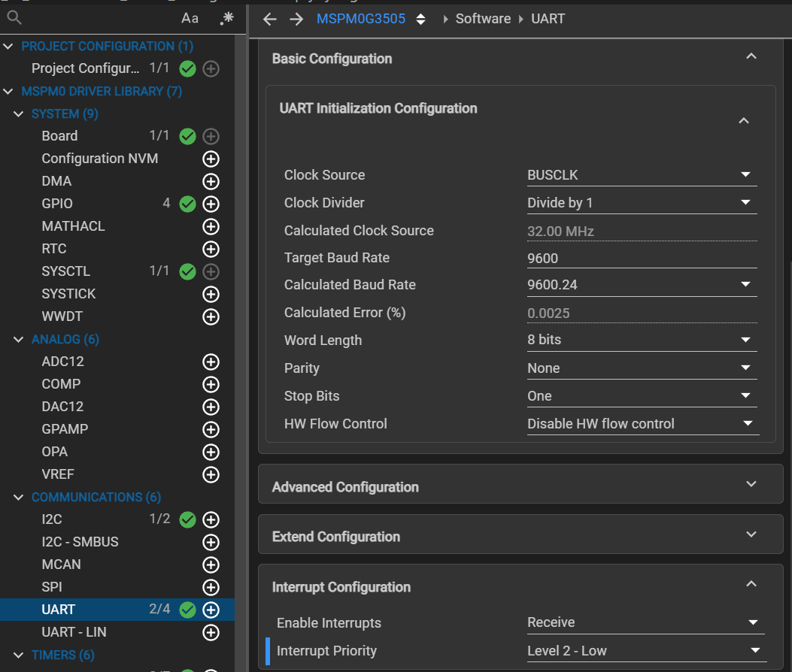Collapse Interrupt Configuration section
The image size is (792, 672).
coord(751,584)
